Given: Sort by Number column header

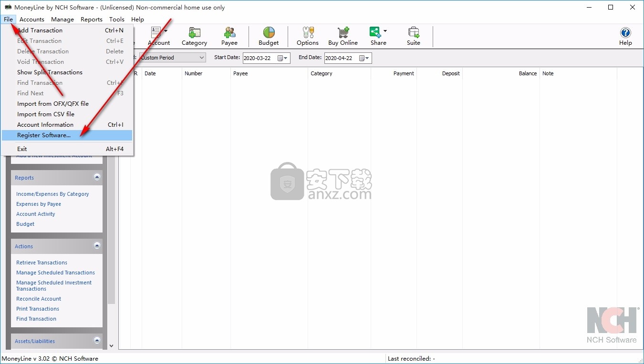Looking at the screenshot, I should pos(206,73).
